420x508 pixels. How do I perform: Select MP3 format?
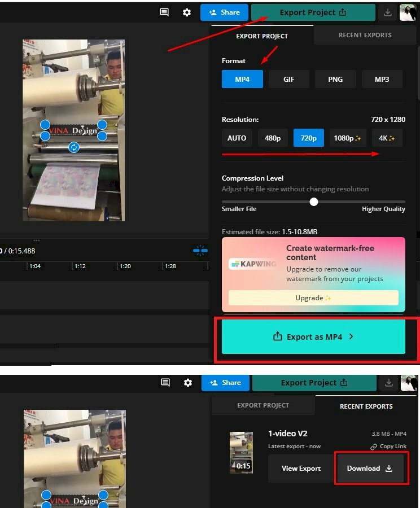(x=382, y=79)
